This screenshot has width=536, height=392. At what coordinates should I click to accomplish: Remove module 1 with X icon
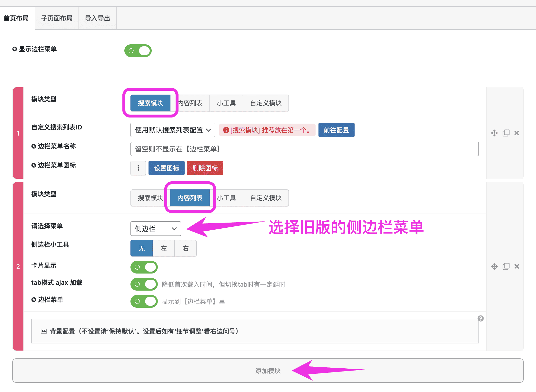click(517, 133)
